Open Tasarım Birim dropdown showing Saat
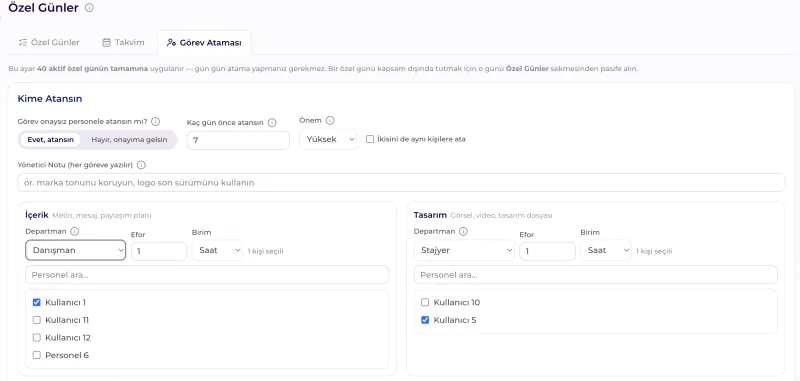This screenshot has width=800, height=381. [x=606, y=250]
